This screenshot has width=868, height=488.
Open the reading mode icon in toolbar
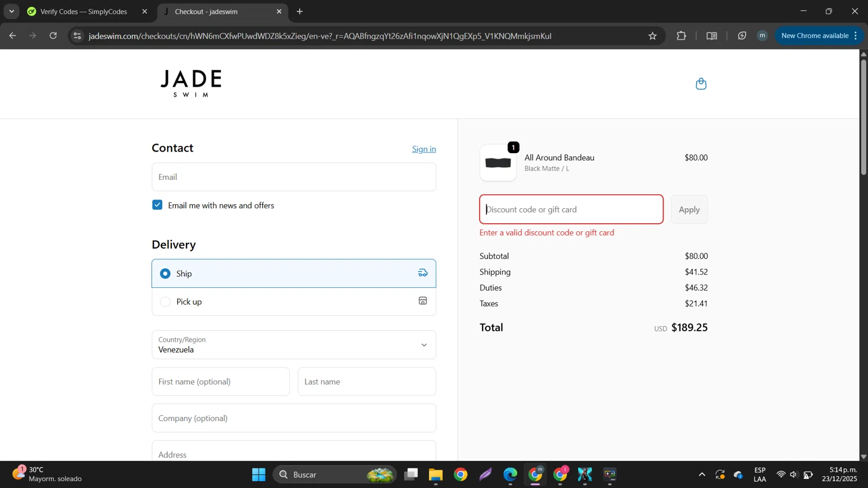click(712, 36)
